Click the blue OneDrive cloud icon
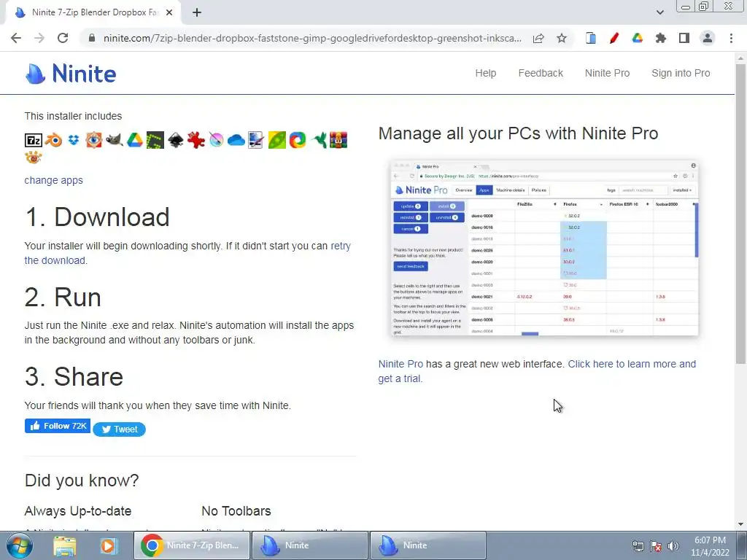The width and height of the screenshot is (747, 560). point(236,140)
